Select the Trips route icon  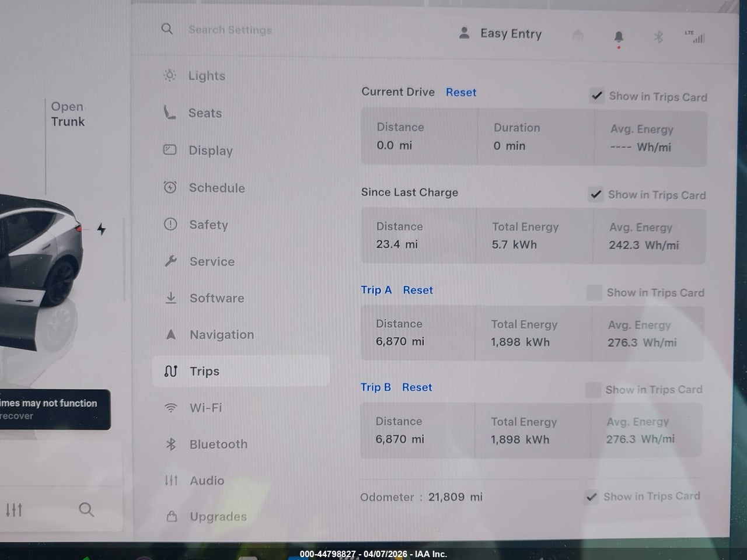tap(171, 371)
